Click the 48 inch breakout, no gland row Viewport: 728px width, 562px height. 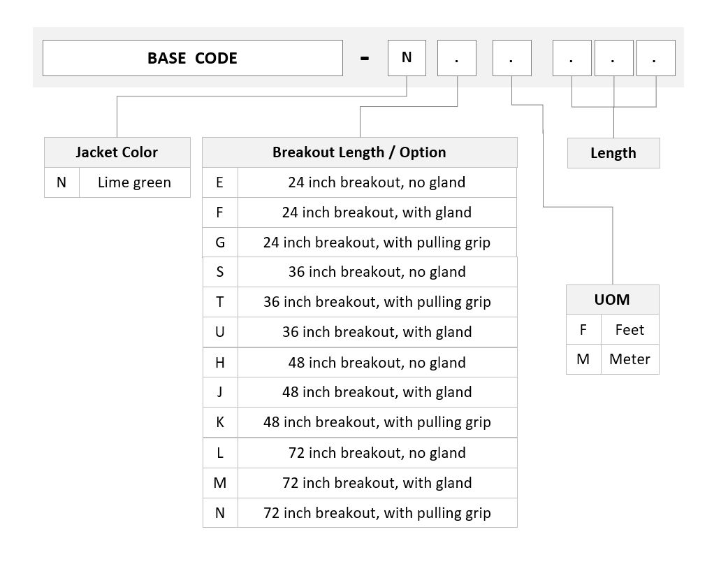[x=360, y=362]
